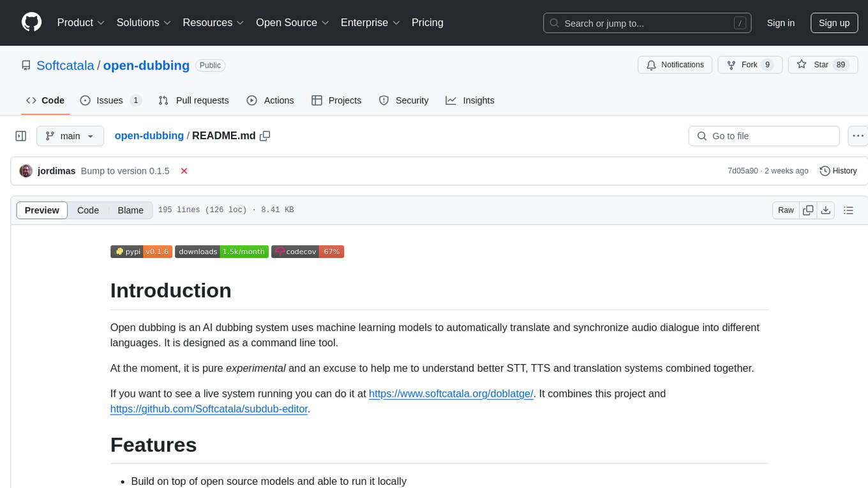
Task: Show failed checks status icon details
Action: coord(184,171)
